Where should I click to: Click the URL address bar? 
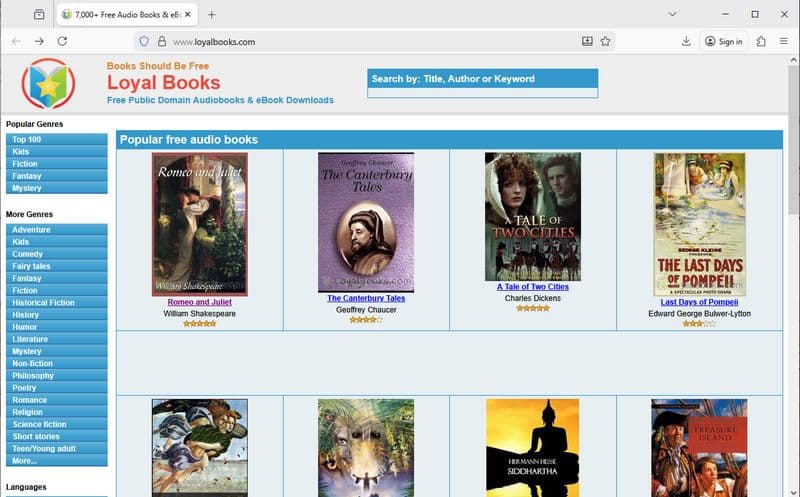click(375, 42)
